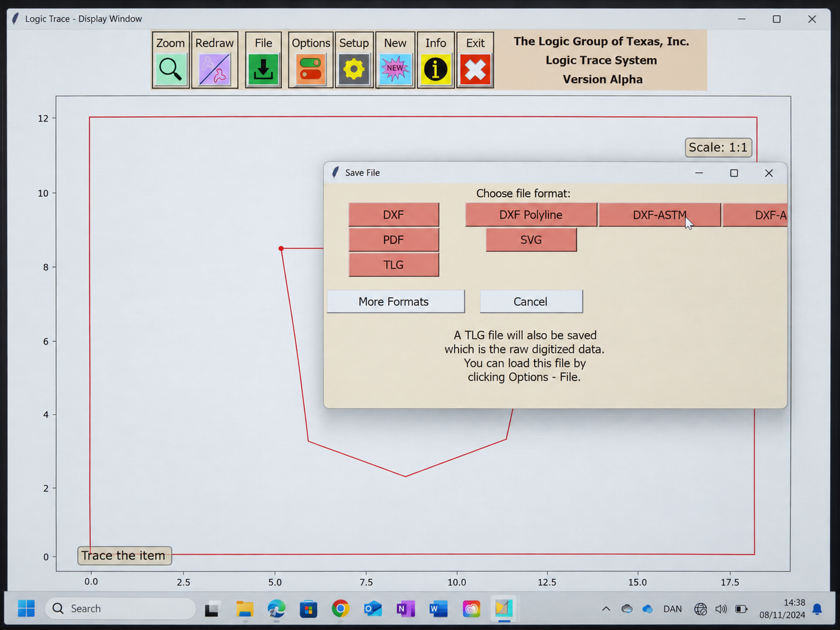Open OneNote from the taskbar

405,609
